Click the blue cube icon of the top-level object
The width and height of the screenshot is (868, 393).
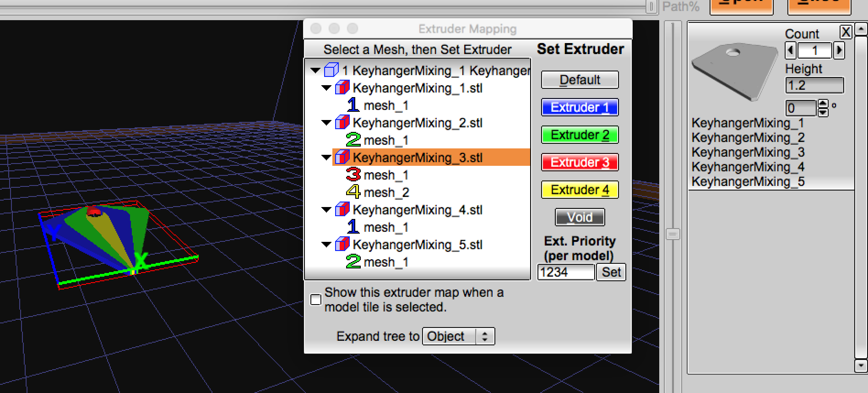coord(331,71)
